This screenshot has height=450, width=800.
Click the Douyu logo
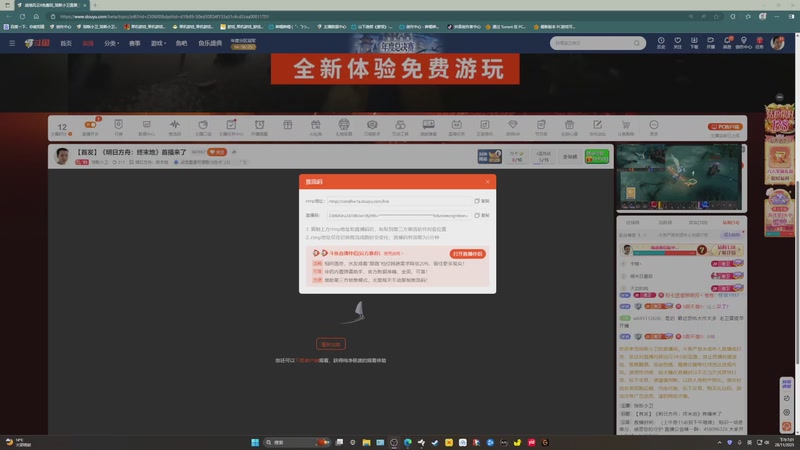click(37, 43)
